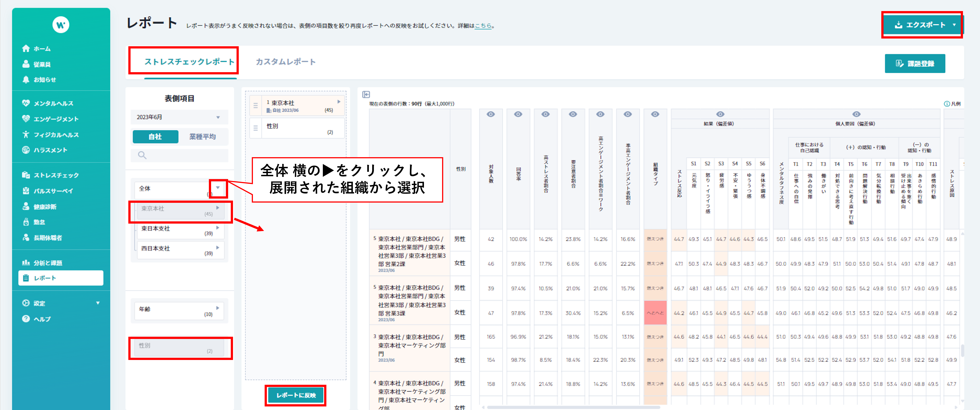Click the 100.0% response rate cell

point(518,239)
